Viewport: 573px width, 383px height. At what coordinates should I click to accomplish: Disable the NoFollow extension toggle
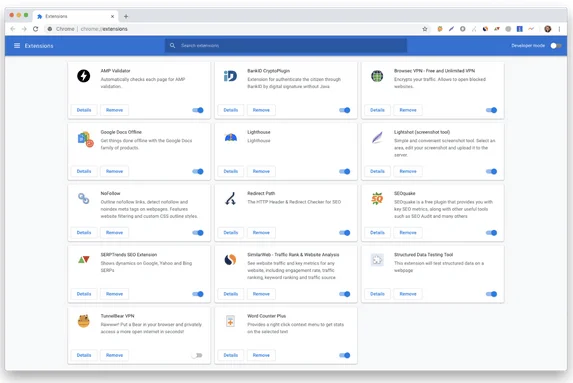tap(198, 233)
